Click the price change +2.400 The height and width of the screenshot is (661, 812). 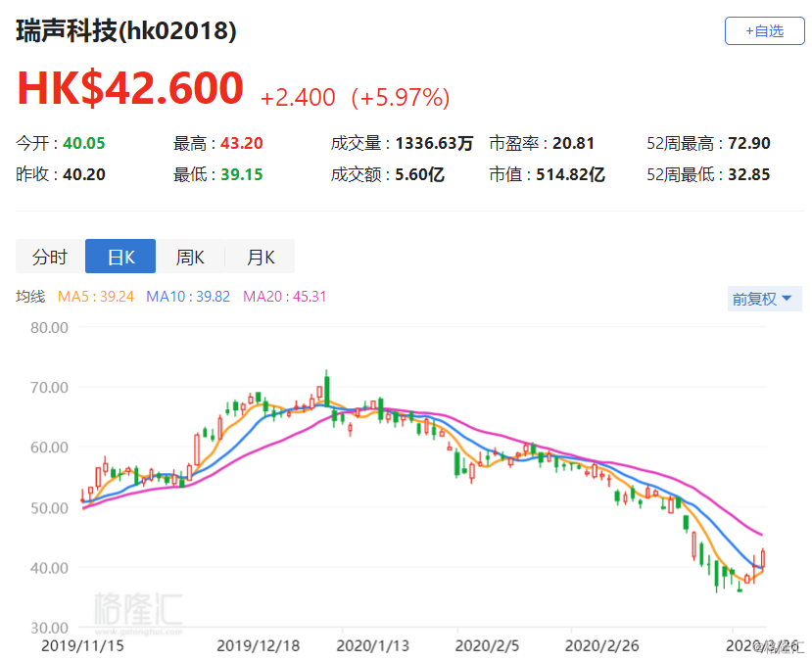pos(298,97)
